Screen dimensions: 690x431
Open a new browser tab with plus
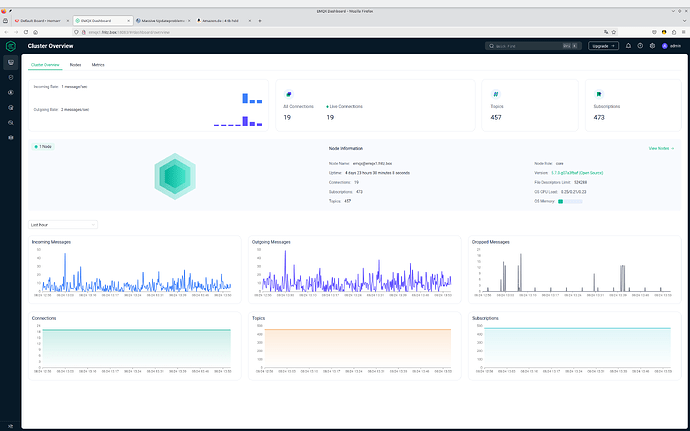coord(260,21)
